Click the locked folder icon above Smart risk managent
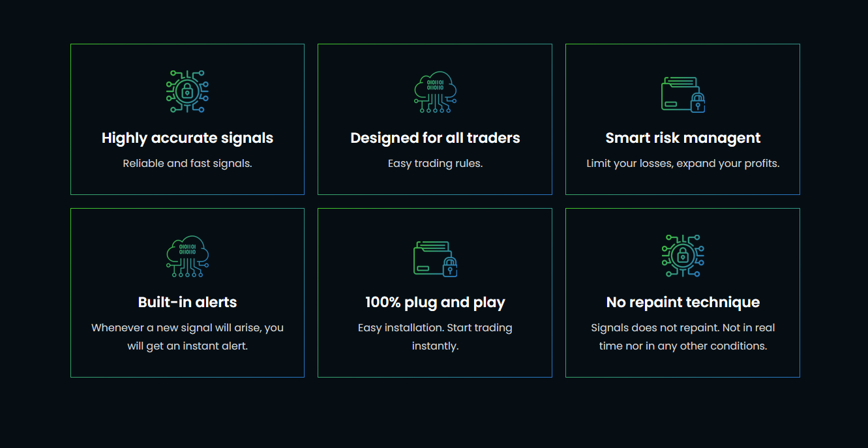868x448 pixels. (683, 94)
